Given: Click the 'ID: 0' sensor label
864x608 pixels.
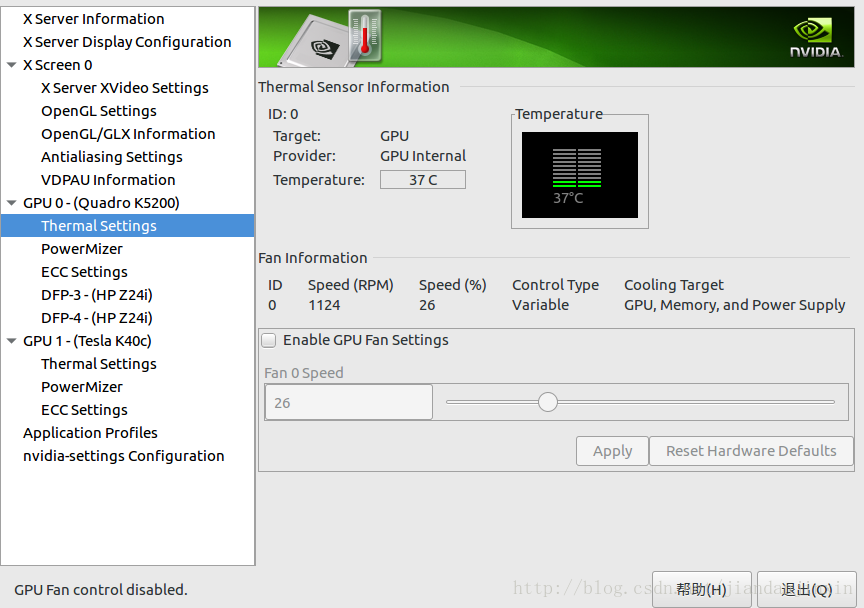Looking at the screenshot, I should pos(283,114).
